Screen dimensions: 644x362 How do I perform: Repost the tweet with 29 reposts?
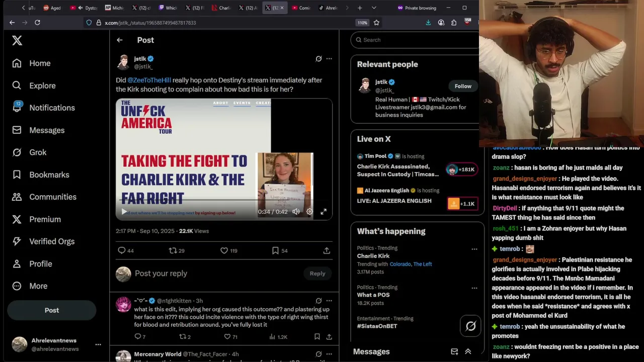click(x=177, y=250)
